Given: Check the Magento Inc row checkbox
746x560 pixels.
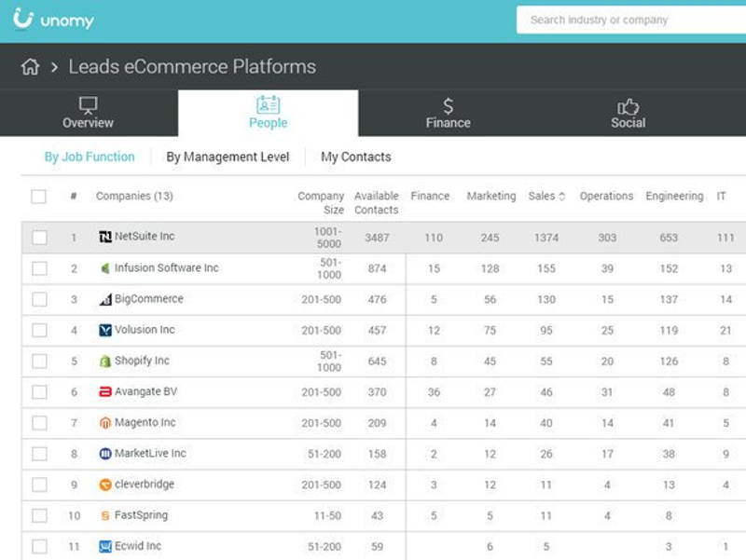Looking at the screenshot, I should (x=39, y=423).
